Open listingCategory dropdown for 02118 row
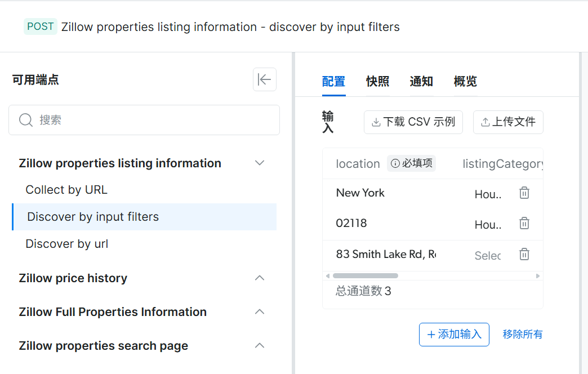Image resolution: width=588 pixels, height=374 pixels. pos(488,225)
